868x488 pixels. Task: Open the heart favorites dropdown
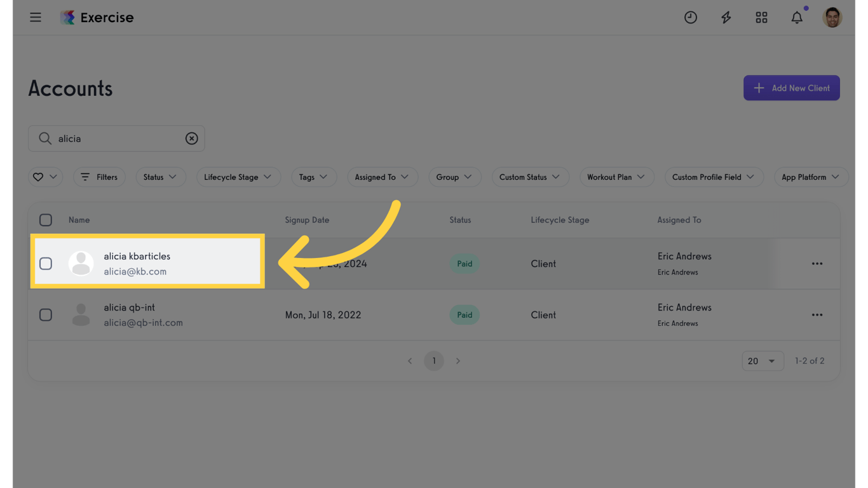45,177
